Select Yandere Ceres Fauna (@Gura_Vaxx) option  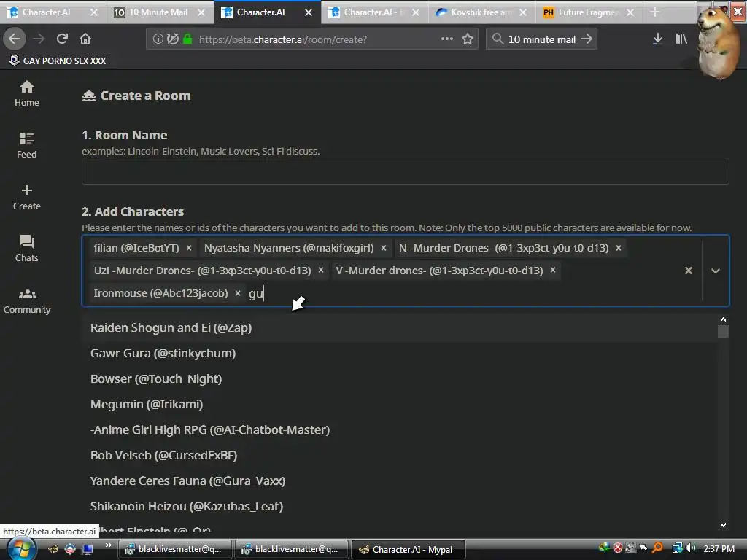click(399, 481)
